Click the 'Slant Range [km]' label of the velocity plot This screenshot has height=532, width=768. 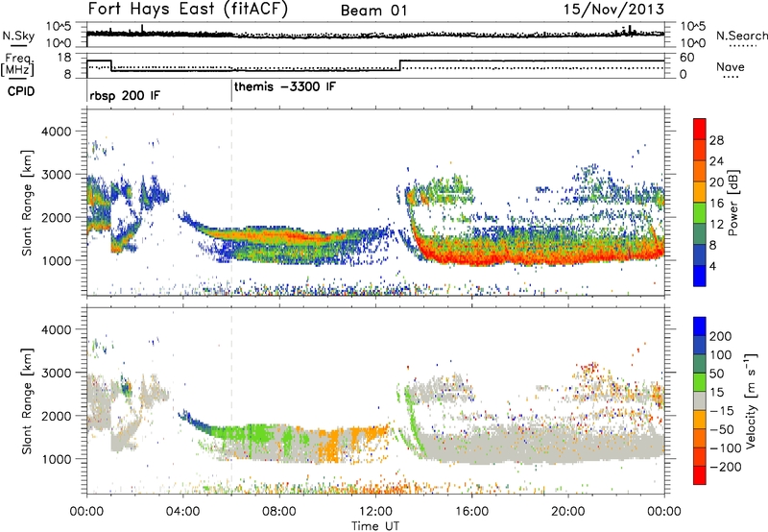[27, 400]
